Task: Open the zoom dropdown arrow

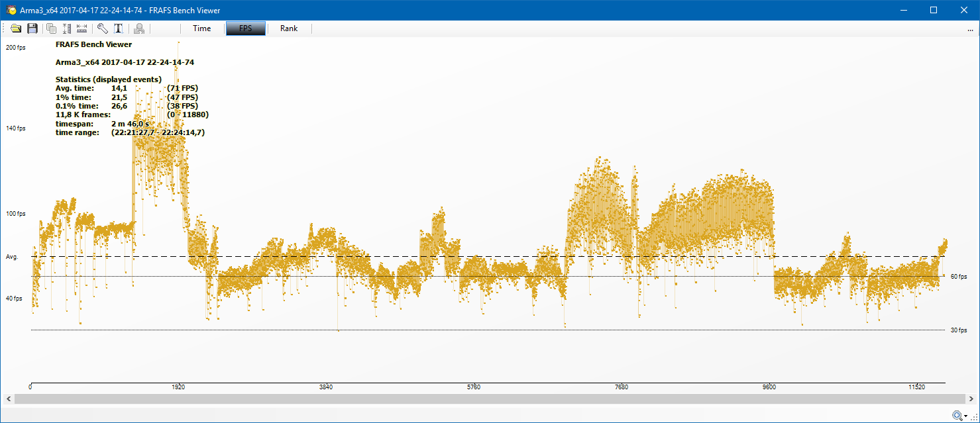Action: (x=966, y=416)
